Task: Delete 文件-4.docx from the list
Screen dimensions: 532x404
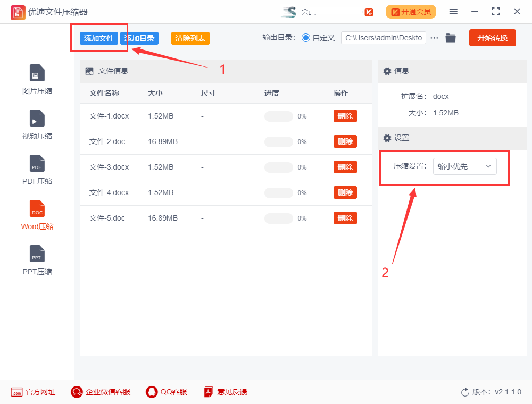Action: [x=345, y=192]
